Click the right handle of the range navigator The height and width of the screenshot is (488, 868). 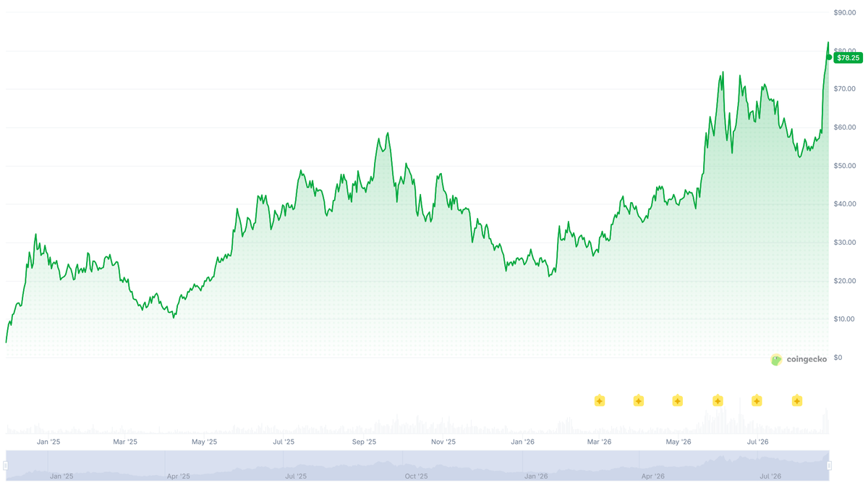click(829, 466)
